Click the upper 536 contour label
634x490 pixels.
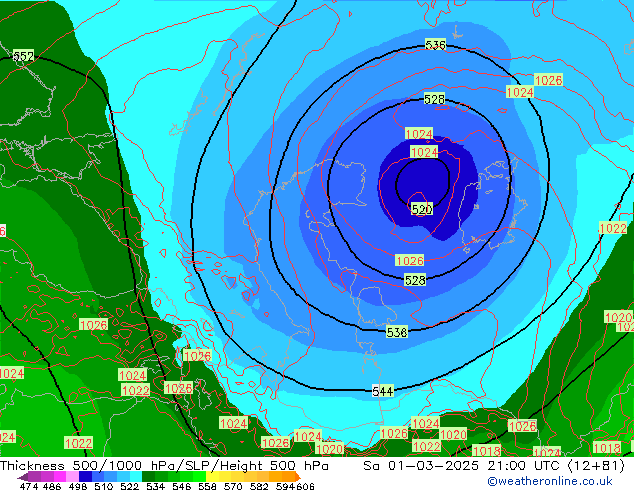point(435,45)
